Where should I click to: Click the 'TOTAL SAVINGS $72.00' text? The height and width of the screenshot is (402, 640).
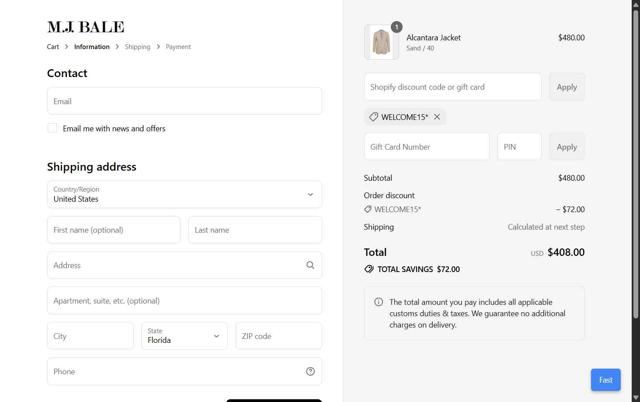418,269
